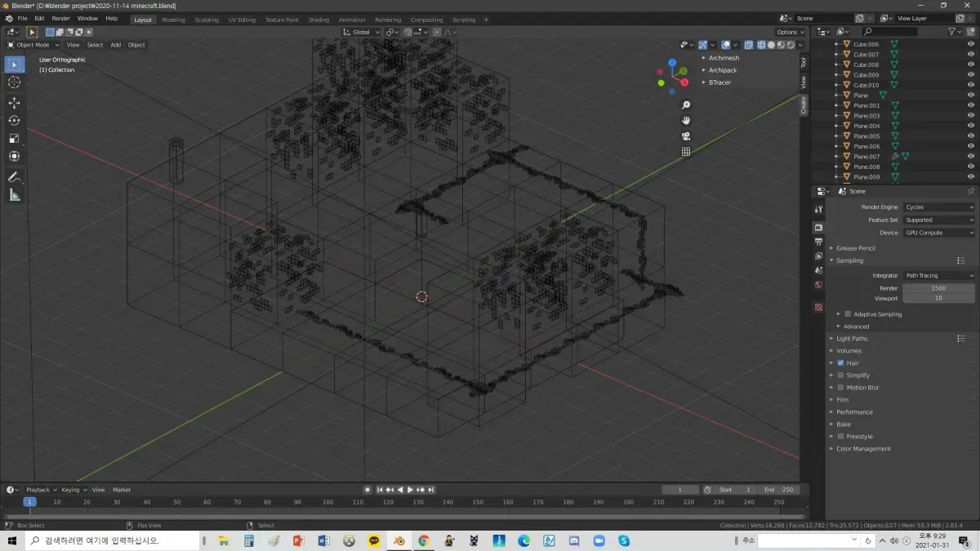This screenshot has width=980, height=551.
Task: Click the viewport Options button
Action: (x=790, y=32)
